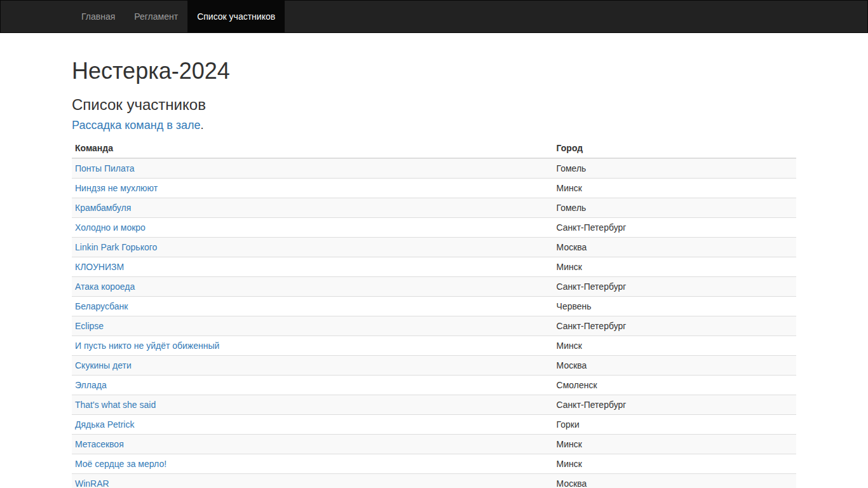
Task: Select team Linkin Park Горького
Action: pyautogui.click(x=116, y=247)
